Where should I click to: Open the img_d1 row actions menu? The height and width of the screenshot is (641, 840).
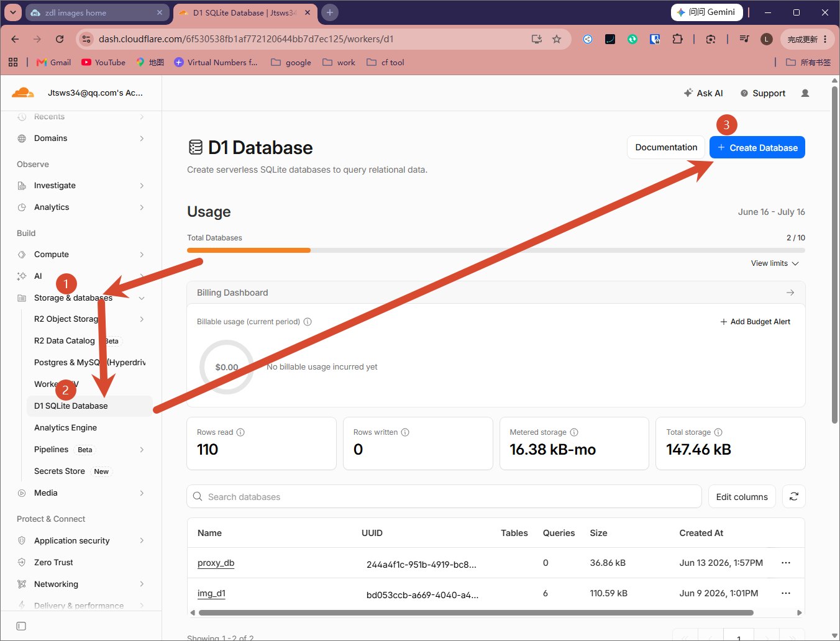786,593
